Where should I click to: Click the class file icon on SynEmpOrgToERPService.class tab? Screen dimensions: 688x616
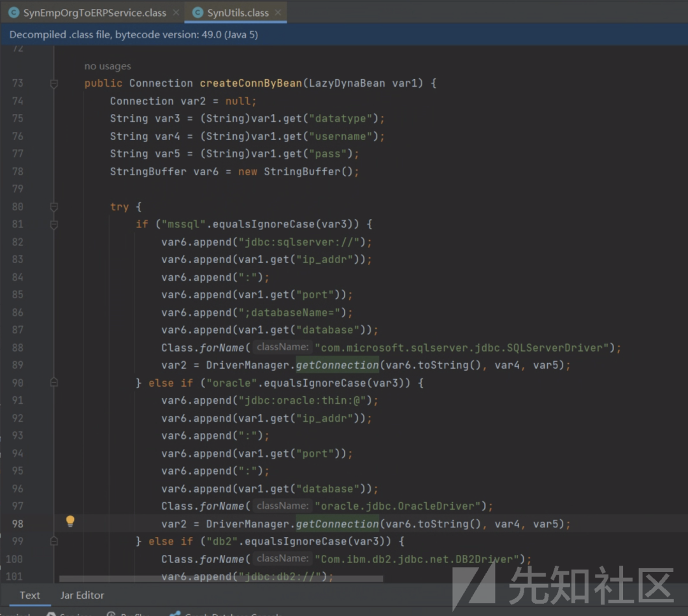tap(14, 12)
